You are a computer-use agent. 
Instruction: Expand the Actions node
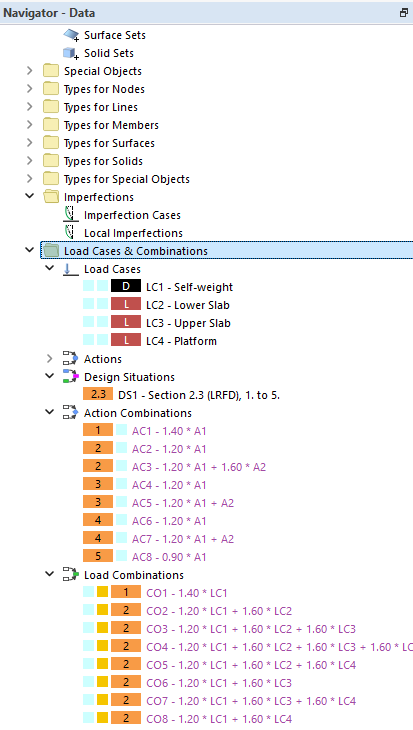(49, 359)
